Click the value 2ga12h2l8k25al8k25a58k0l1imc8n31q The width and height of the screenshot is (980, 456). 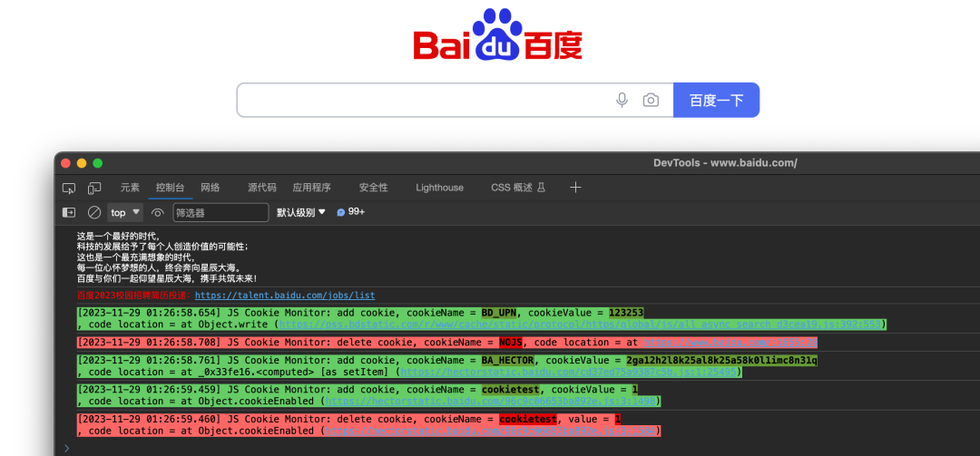click(x=722, y=361)
